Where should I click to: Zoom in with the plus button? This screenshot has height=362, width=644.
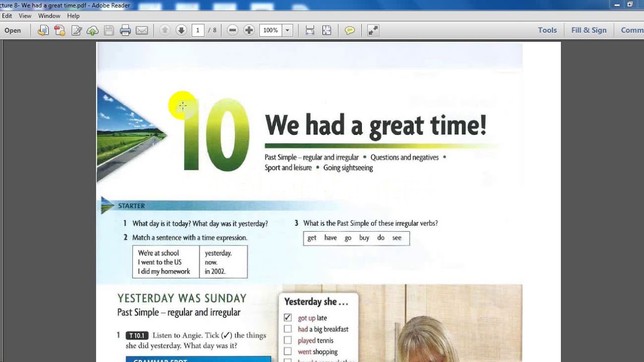[x=249, y=30]
